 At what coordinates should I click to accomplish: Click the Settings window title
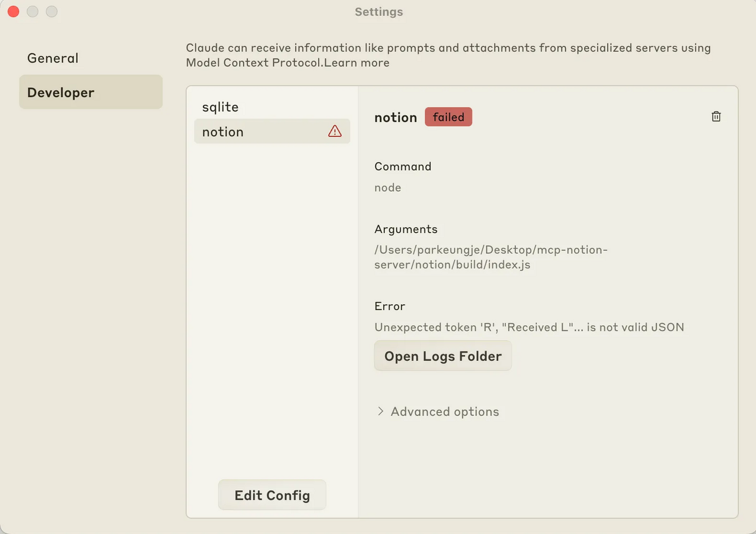[x=379, y=12]
